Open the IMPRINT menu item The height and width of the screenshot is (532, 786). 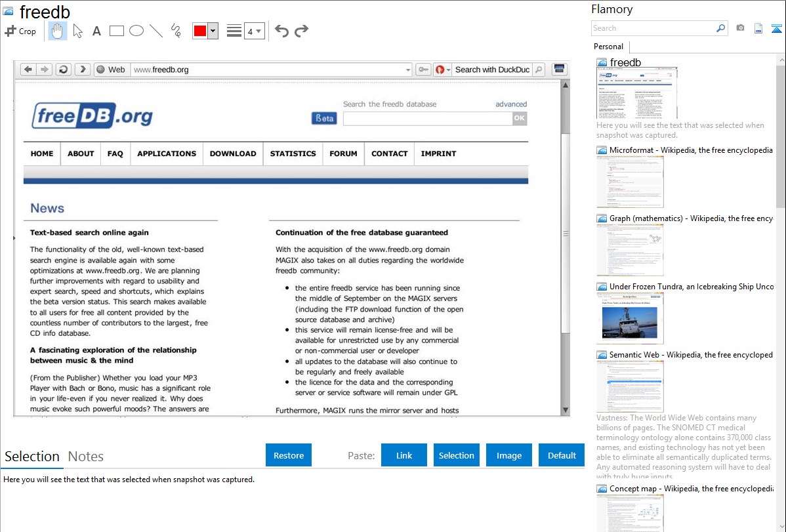(x=438, y=153)
